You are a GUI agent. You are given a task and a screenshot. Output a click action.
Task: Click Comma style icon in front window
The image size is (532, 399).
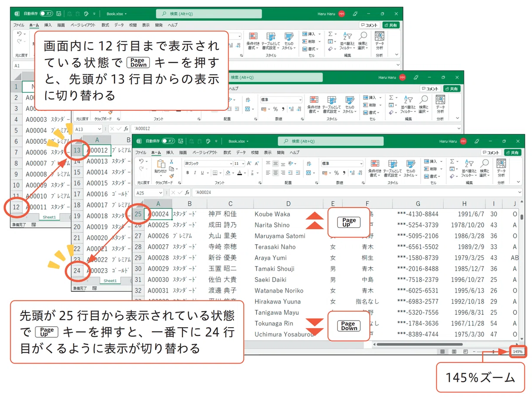pos(344,172)
